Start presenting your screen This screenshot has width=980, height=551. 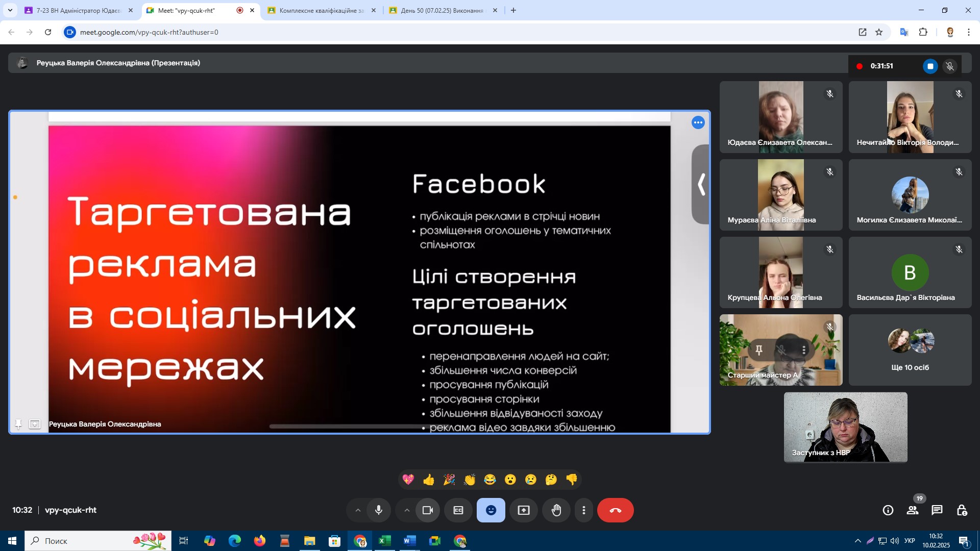(524, 510)
